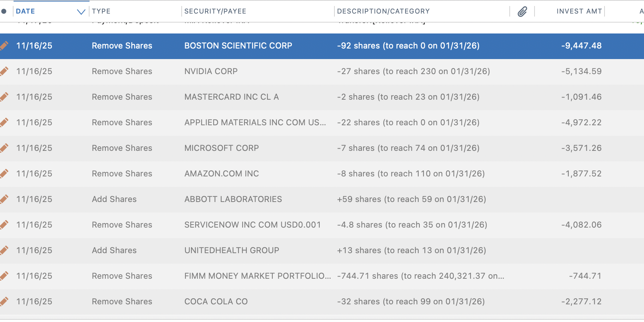The image size is (644, 322).
Task: Click the -9,447.48 invest amount
Action: [x=582, y=46]
